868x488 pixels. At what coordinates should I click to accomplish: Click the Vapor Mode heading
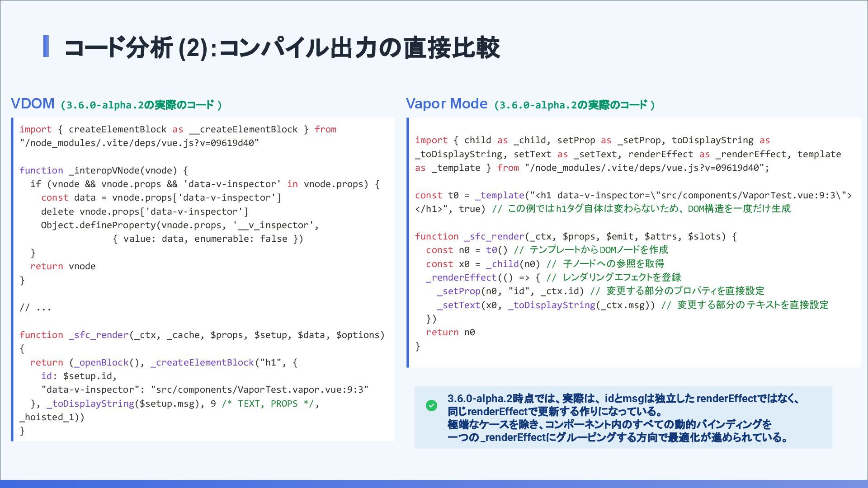click(x=446, y=104)
